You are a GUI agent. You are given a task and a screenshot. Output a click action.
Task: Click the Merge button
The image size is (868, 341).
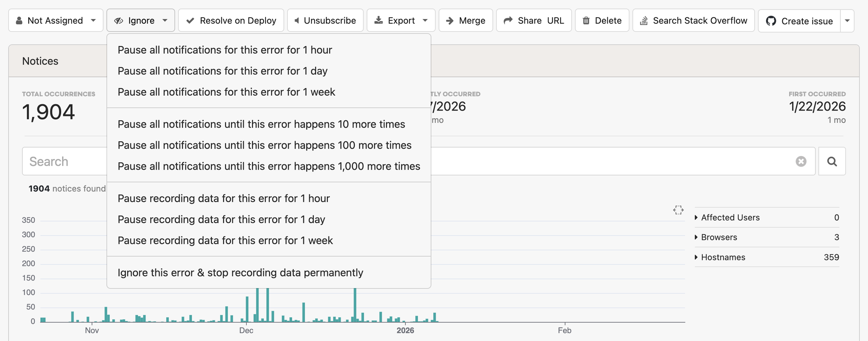pyautogui.click(x=466, y=21)
